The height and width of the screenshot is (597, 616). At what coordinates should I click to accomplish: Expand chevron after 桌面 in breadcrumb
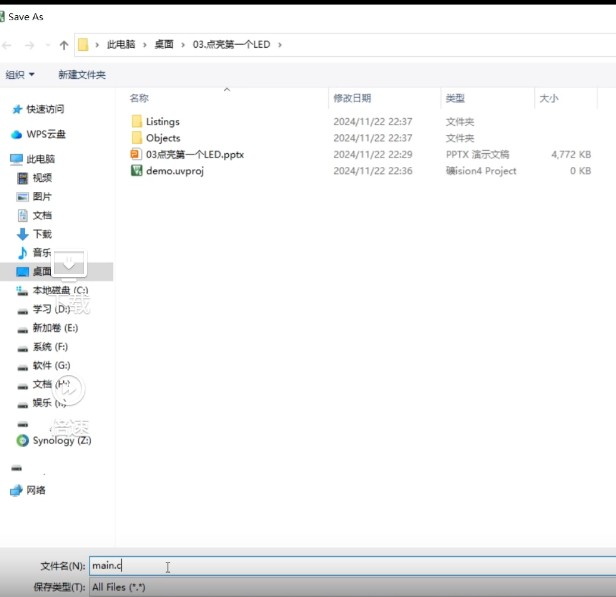click(183, 45)
